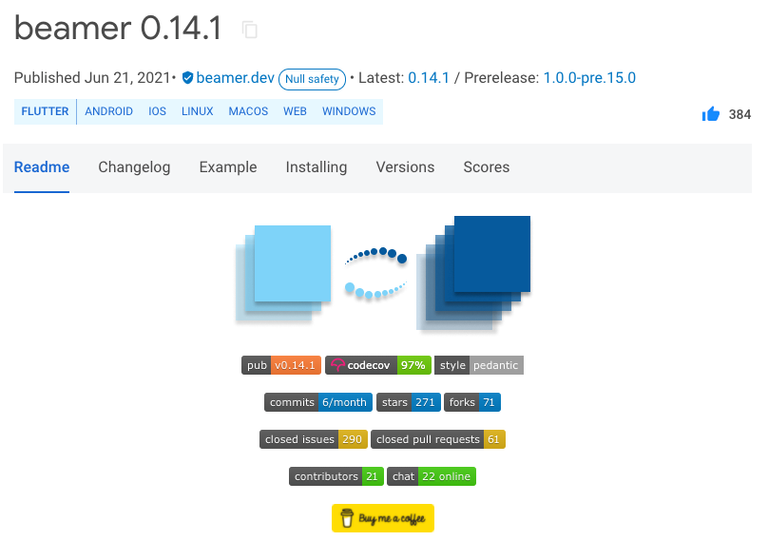This screenshot has width=768, height=543.
Task: Click the verified publisher shield icon
Action: (x=187, y=78)
